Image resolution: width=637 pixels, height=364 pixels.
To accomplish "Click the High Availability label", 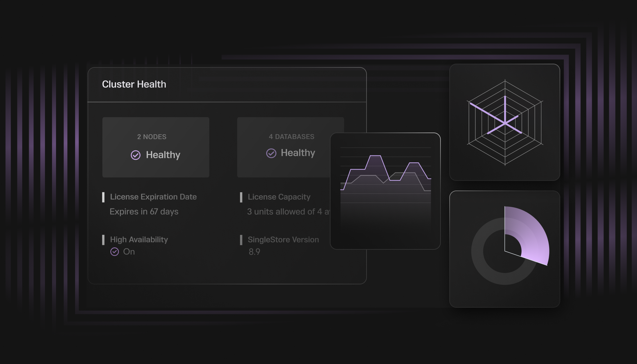I will [x=139, y=239].
